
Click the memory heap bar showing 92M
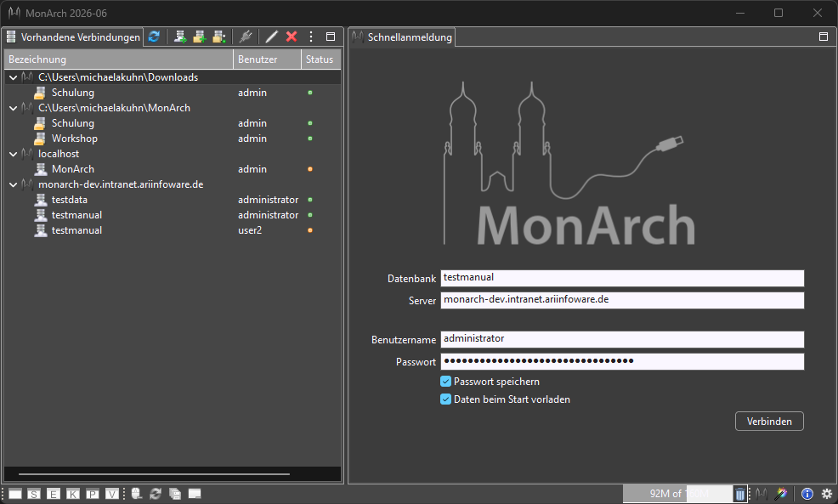(677, 493)
